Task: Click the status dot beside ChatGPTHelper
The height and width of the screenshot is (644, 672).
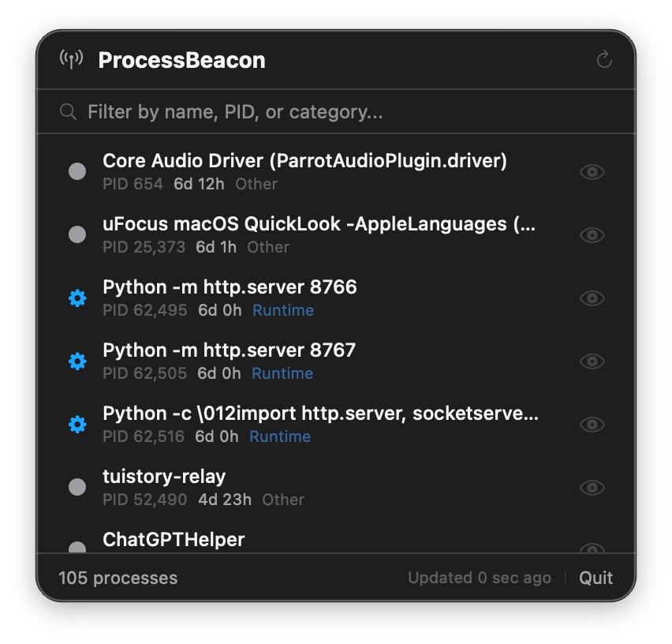Action: tap(77, 549)
